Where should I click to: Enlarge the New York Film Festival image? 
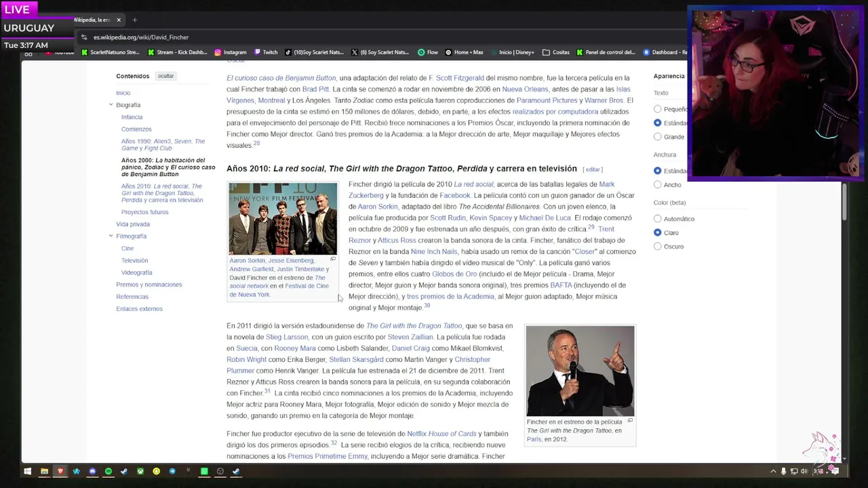(332, 260)
